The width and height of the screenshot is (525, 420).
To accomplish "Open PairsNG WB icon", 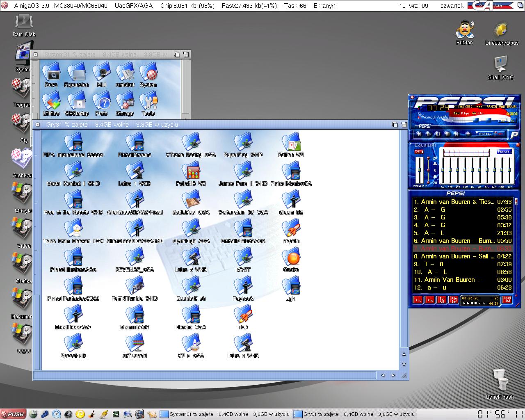I will tap(191, 174).
